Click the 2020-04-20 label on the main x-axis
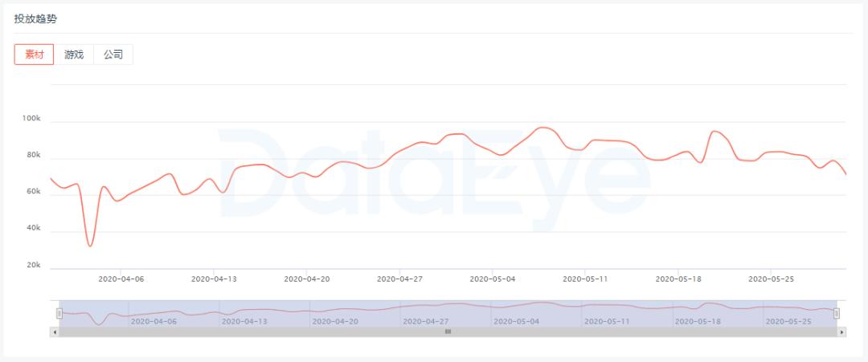Viewport: 868px width, 362px height. coord(307,279)
